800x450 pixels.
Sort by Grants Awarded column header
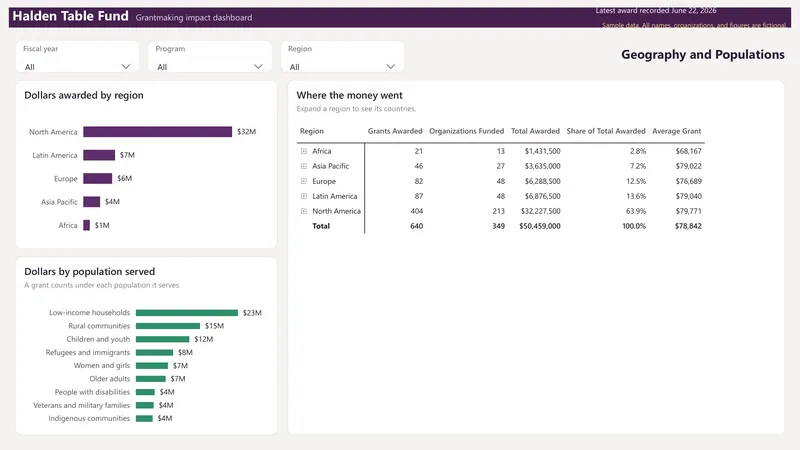coord(395,131)
